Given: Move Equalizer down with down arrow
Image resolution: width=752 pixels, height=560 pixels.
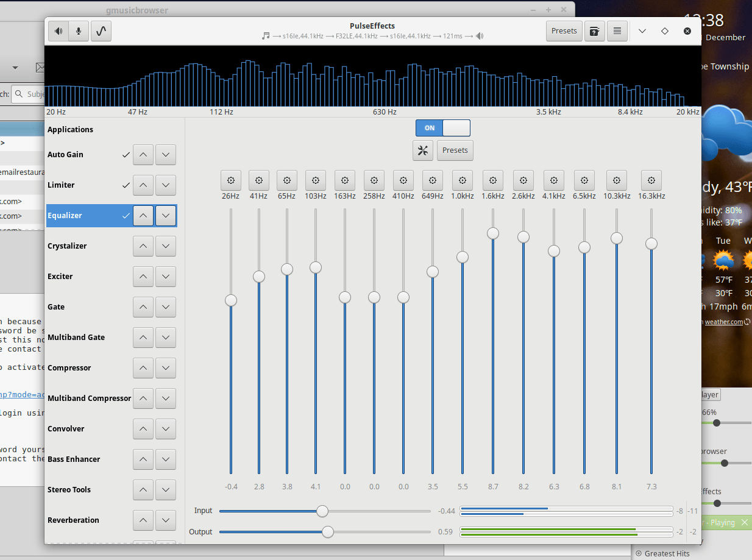Looking at the screenshot, I should coord(165,216).
